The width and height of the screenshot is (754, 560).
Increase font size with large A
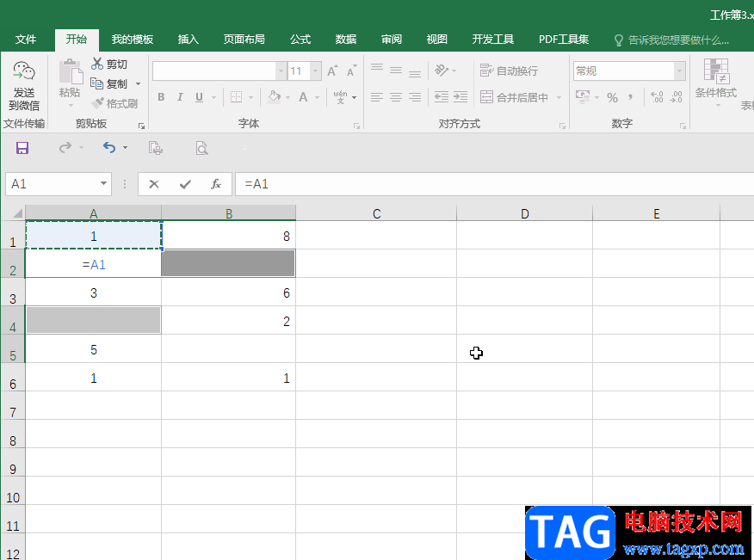[x=332, y=71]
